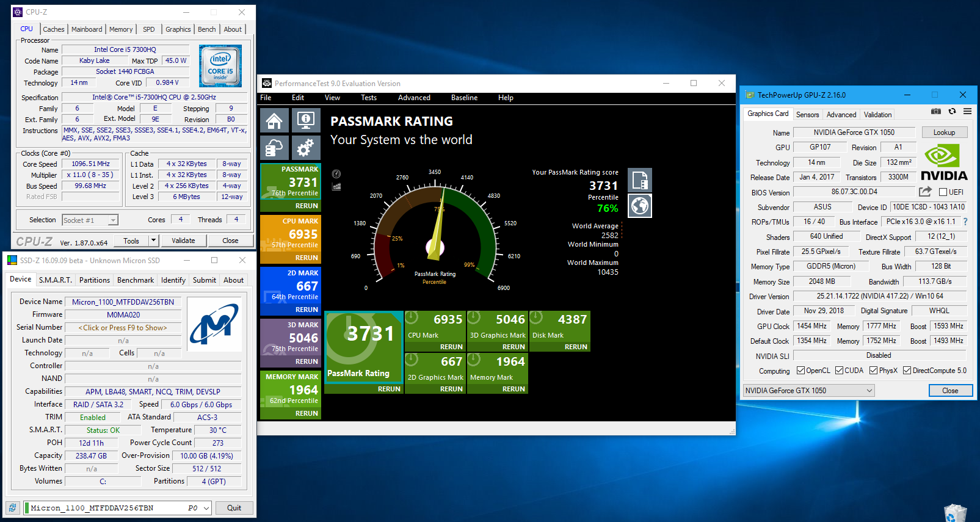980x522 pixels.
Task: Open the Partitions tab in SSD-Z
Action: click(x=95, y=280)
